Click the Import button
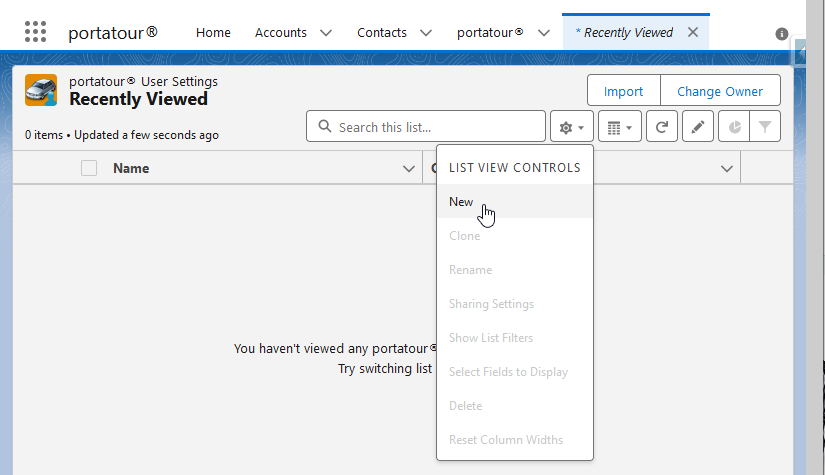825x475 pixels. (x=623, y=91)
